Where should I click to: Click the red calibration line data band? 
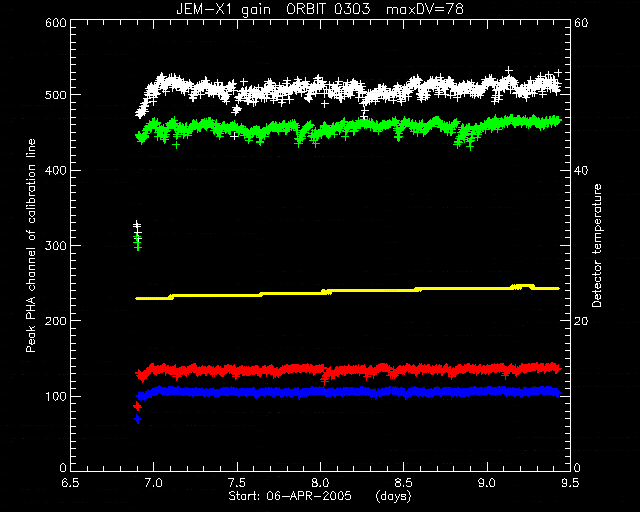click(347, 371)
